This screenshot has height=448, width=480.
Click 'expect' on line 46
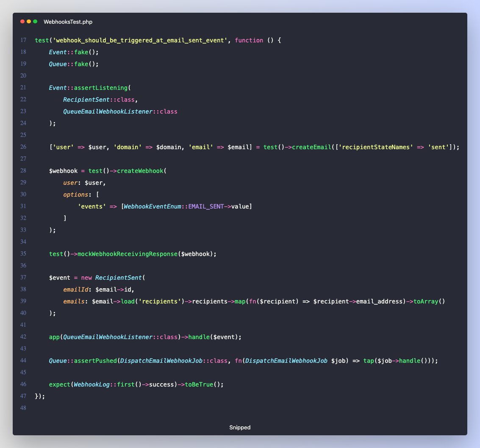(60, 384)
